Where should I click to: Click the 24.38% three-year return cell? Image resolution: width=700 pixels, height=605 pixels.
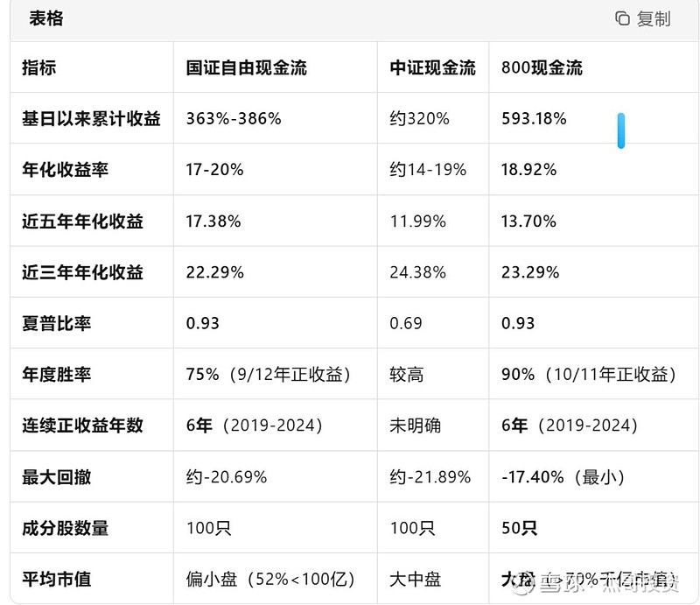(416, 272)
